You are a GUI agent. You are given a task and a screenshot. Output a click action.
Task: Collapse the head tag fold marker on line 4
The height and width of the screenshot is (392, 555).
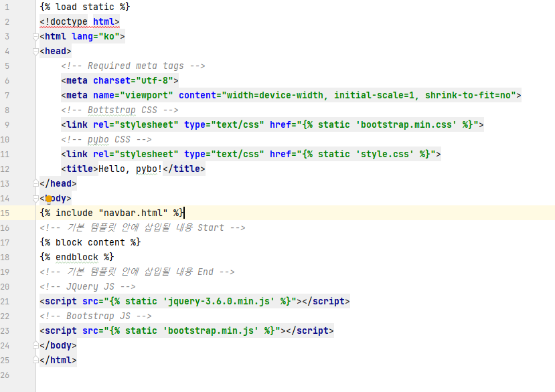35,52
